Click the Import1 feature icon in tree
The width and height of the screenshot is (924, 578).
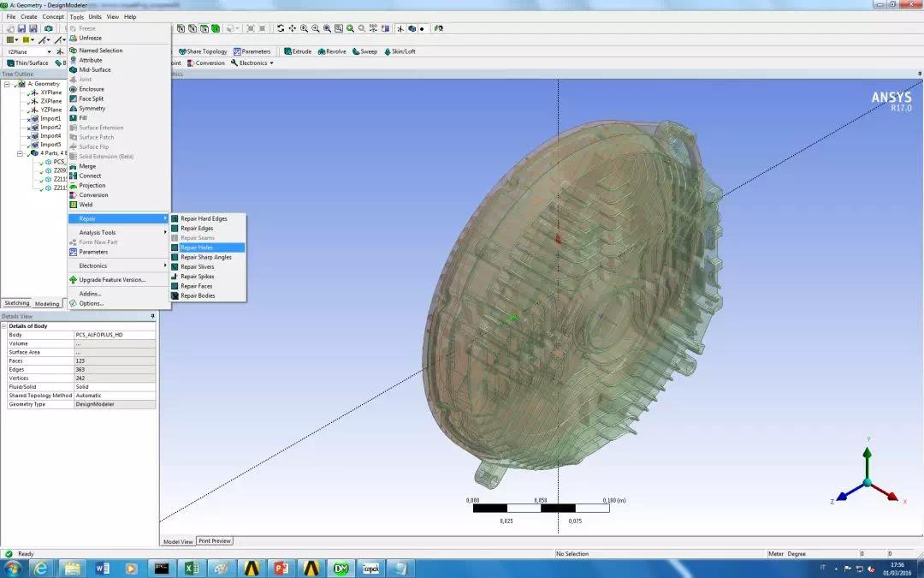(x=35, y=118)
